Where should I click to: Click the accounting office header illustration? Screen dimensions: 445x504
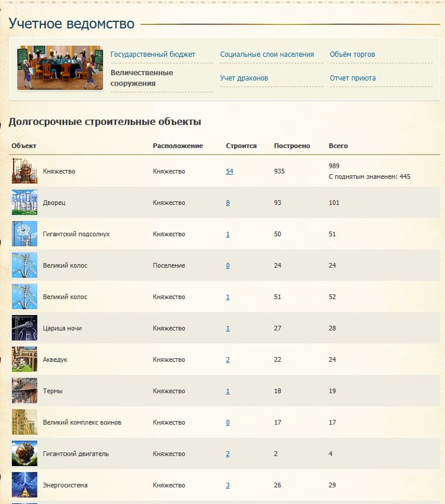point(60,68)
